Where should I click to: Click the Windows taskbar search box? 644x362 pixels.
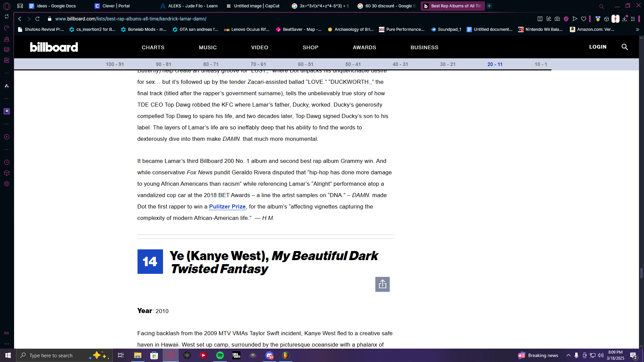tap(64, 355)
